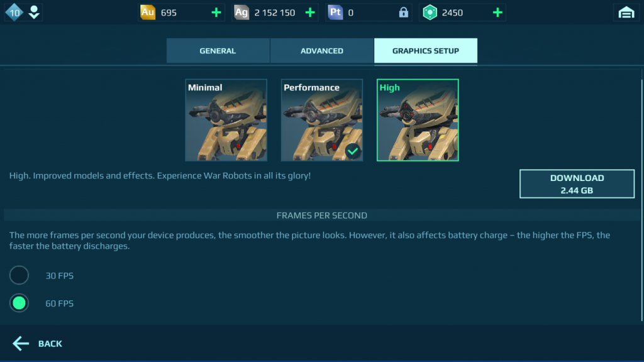The image size is (644, 362).
Task: Click the player level diamond badge
Action: 13,11
